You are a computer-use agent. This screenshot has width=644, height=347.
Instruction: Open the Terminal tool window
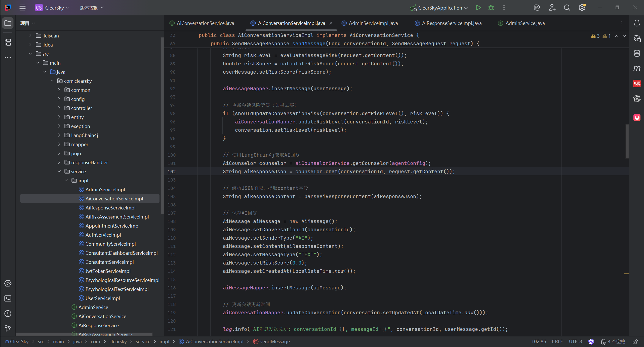8,298
